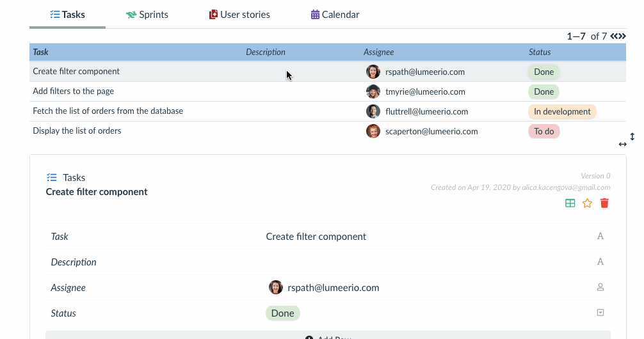Click the Assignee column header
Screen dimensions: 644x339
[x=378, y=52]
